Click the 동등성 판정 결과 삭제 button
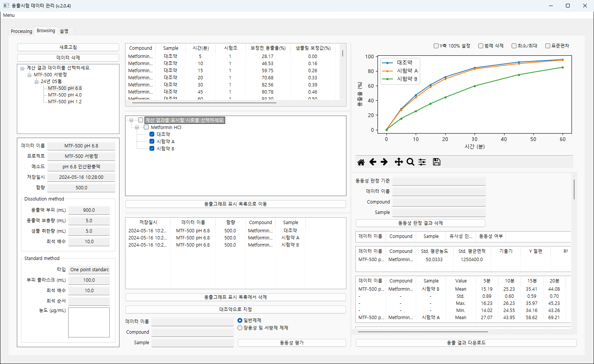The height and width of the screenshot is (364, 594). [x=421, y=223]
